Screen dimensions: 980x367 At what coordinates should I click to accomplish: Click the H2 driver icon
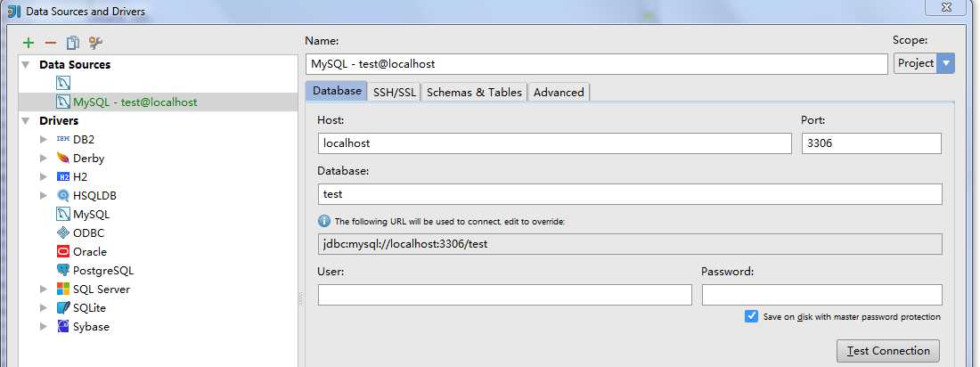coord(63,176)
